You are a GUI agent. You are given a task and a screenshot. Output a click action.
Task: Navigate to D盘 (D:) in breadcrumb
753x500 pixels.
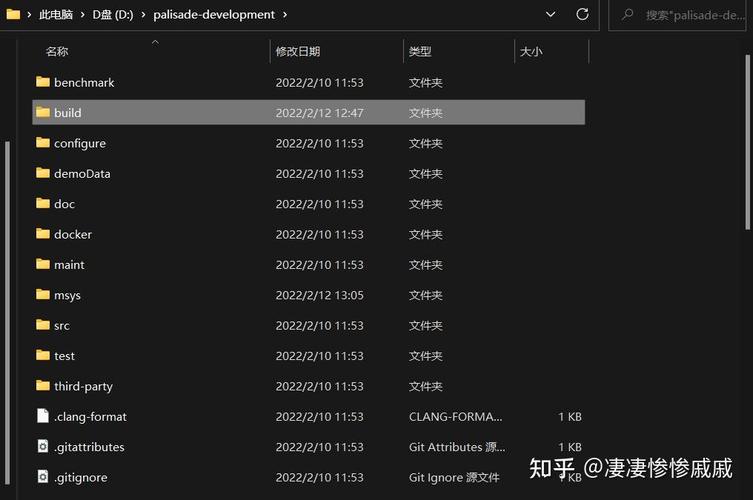click(x=113, y=15)
